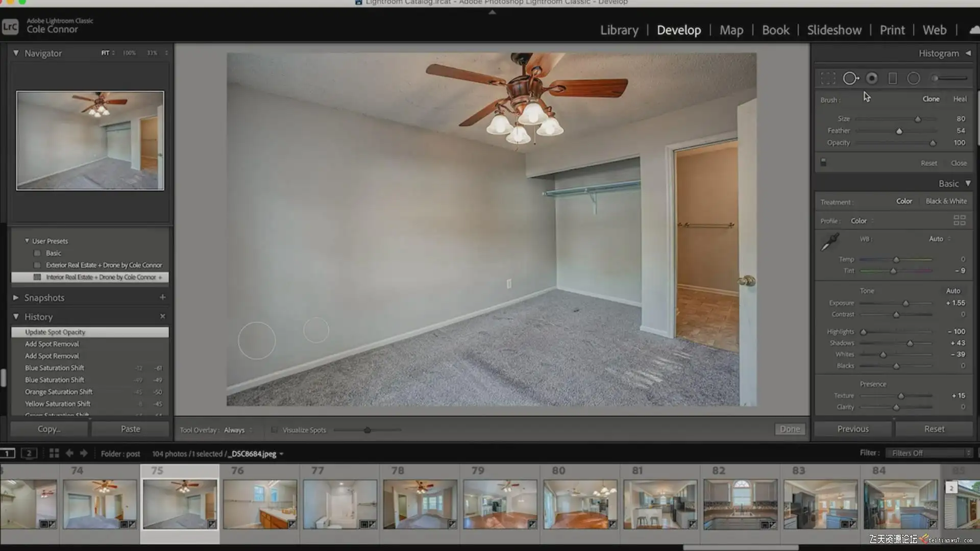
Task: Select the Crop Overlay tool icon
Action: coord(828,78)
